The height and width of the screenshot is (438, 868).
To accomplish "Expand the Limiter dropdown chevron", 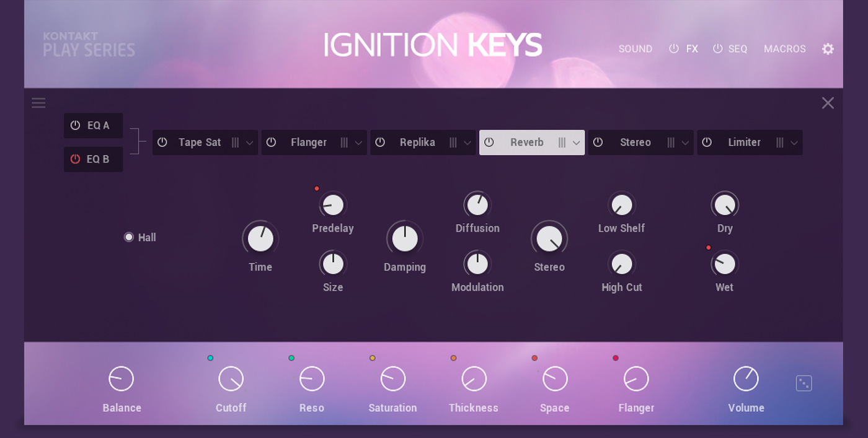I will pyautogui.click(x=794, y=143).
